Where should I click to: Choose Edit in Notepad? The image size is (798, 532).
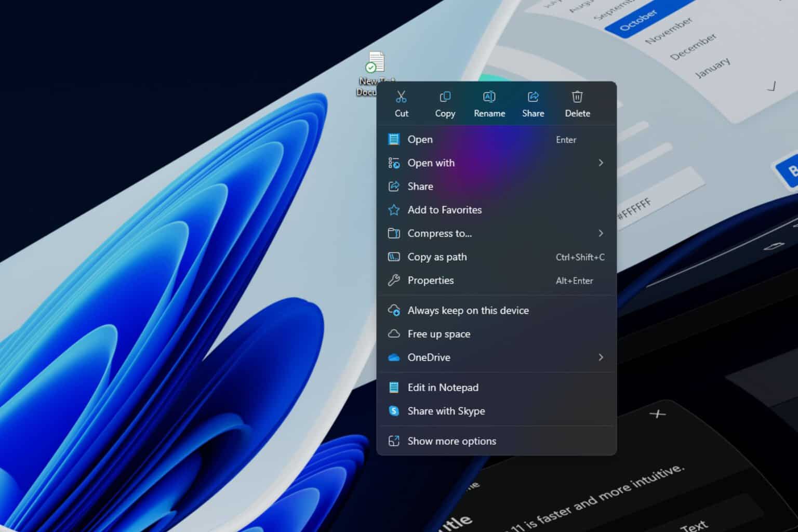point(443,388)
